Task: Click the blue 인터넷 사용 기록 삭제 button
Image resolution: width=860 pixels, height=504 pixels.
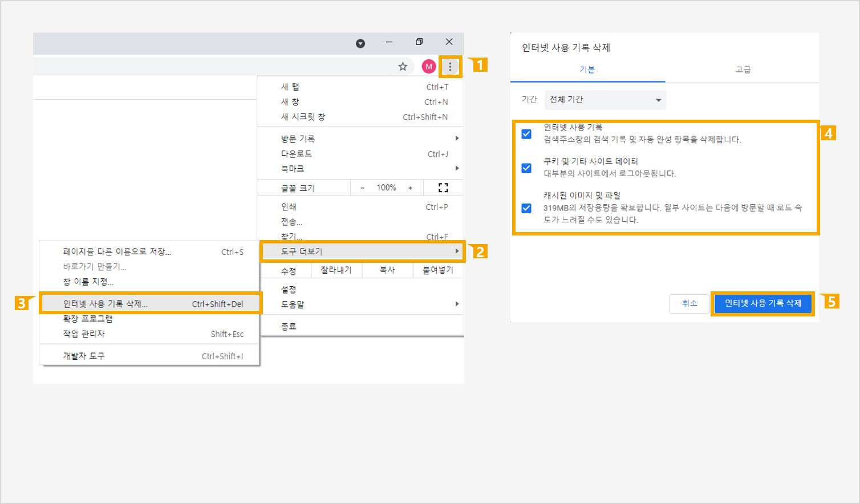Action: click(x=763, y=303)
